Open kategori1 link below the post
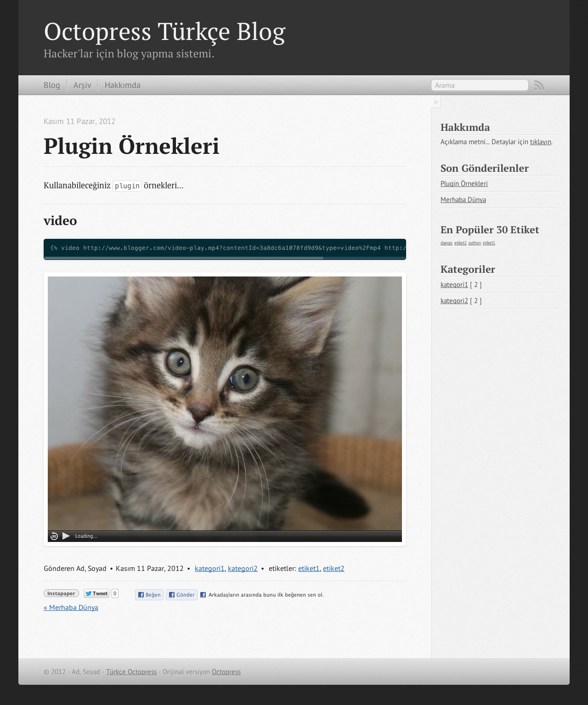Viewport: 588px width, 705px height. coord(209,569)
